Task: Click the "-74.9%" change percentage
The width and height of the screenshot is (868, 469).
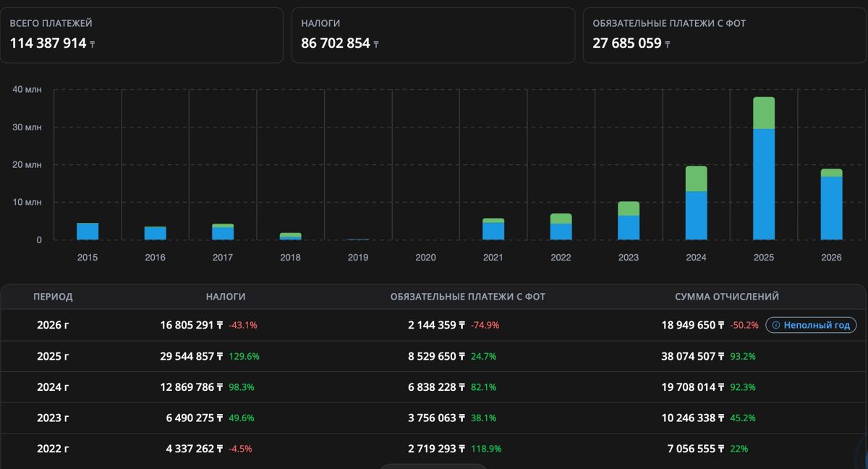Action: [485, 326]
